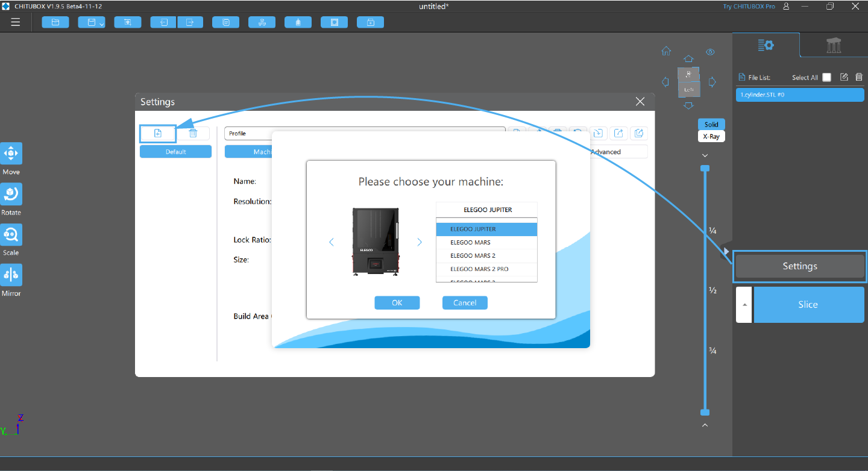Show previous machine with left arrow
868x471 pixels.
tap(331, 242)
